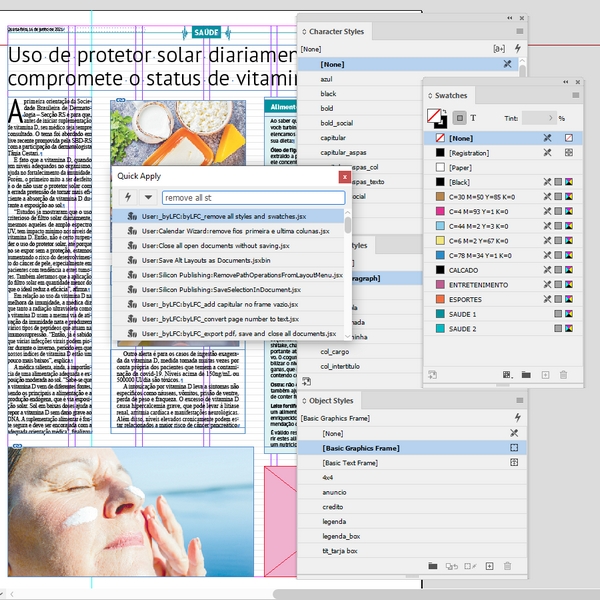
Task: Run byLFC_remove all styles and swatches script
Action: 228,216
